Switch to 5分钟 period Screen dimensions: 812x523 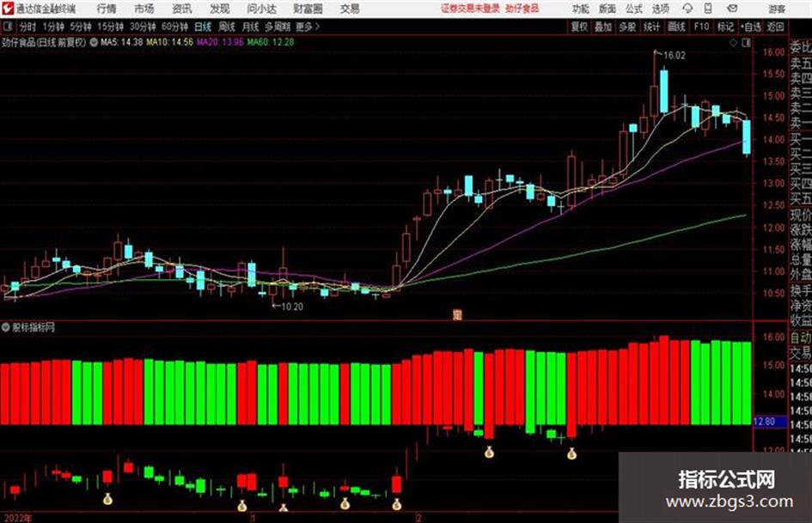click(x=81, y=27)
